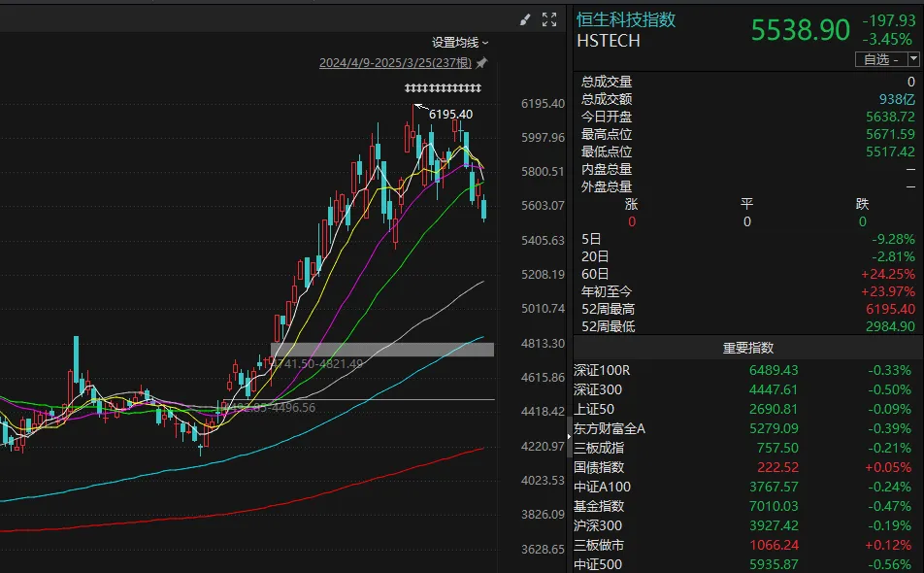Click date range 2024/4/9-2025/3/25 link
The image size is (924, 573).
(x=395, y=63)
